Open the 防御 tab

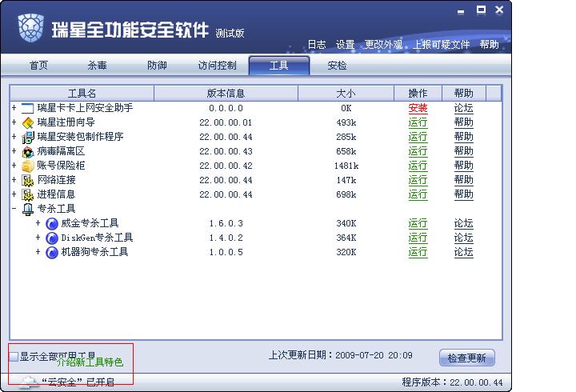(157, 66)
